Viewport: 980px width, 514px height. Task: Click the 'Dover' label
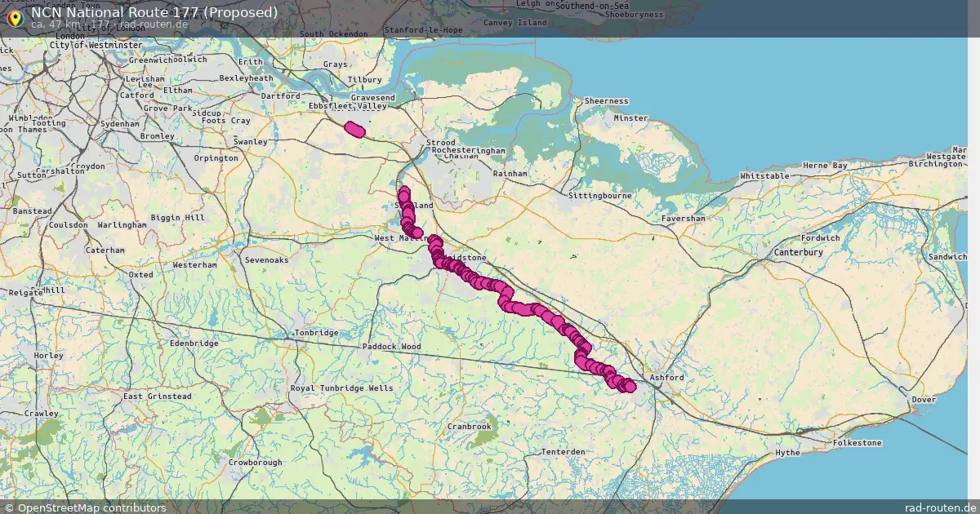pos(924,400)
